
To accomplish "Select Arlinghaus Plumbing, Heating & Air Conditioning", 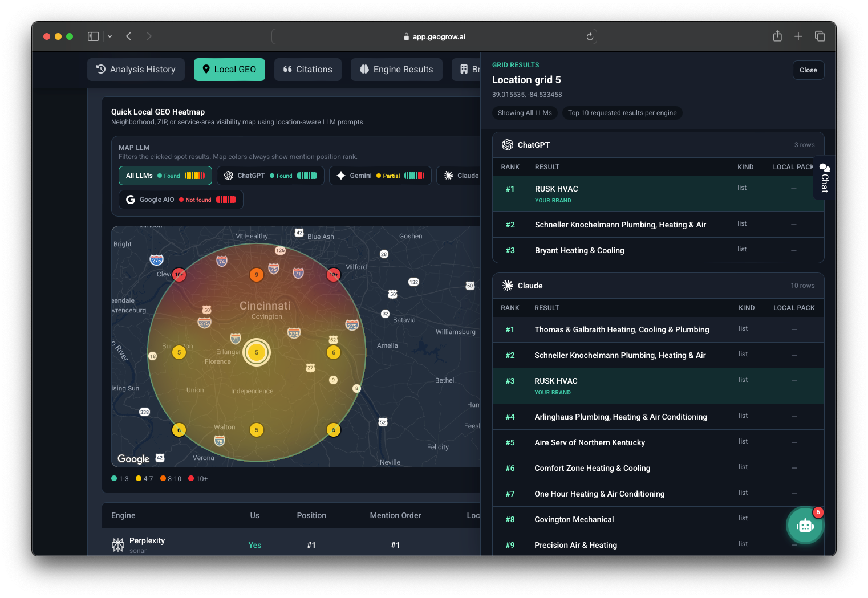I will tap(658, 417).
